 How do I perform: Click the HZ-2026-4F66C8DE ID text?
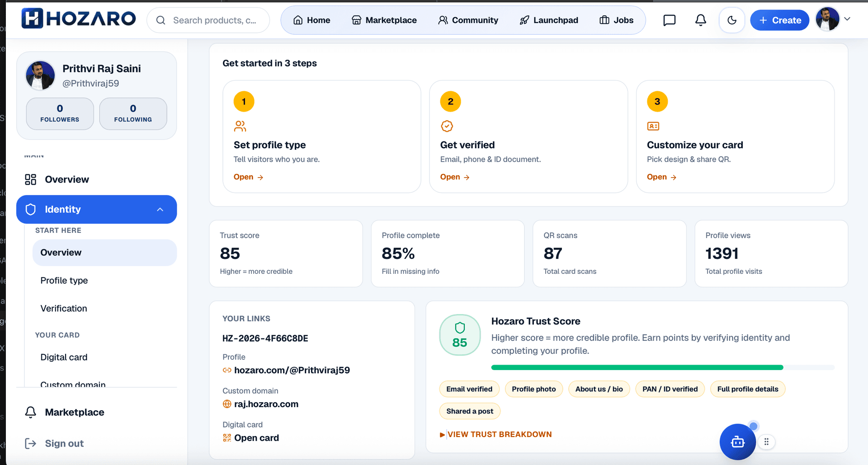pyautogui.click(x=265, y=338)
